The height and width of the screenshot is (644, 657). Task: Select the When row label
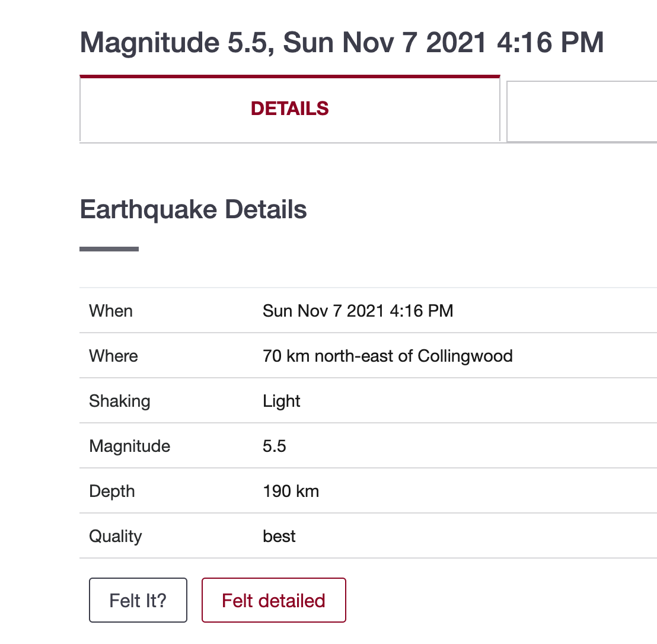111,311
